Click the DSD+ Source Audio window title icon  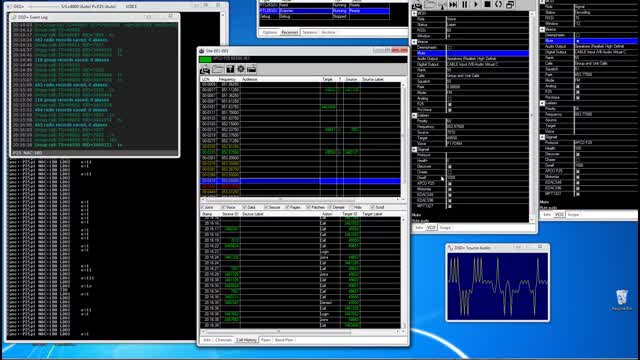[x=451, y=248]
